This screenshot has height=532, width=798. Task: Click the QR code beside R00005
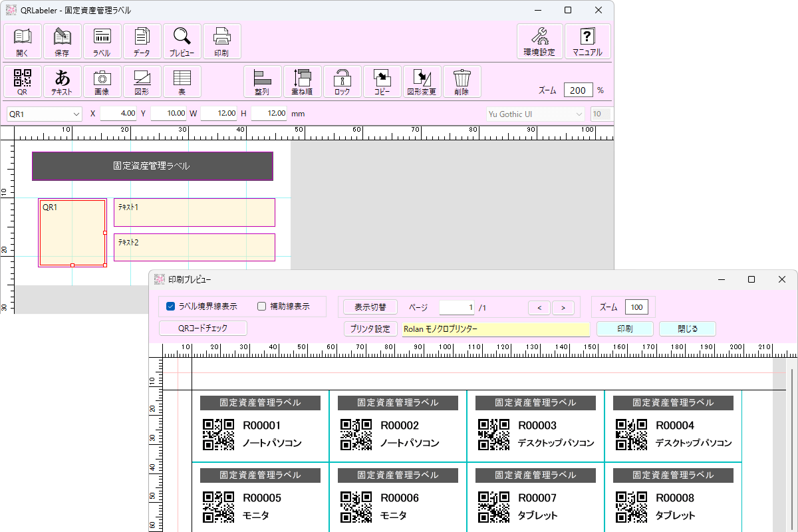[219, 507]
